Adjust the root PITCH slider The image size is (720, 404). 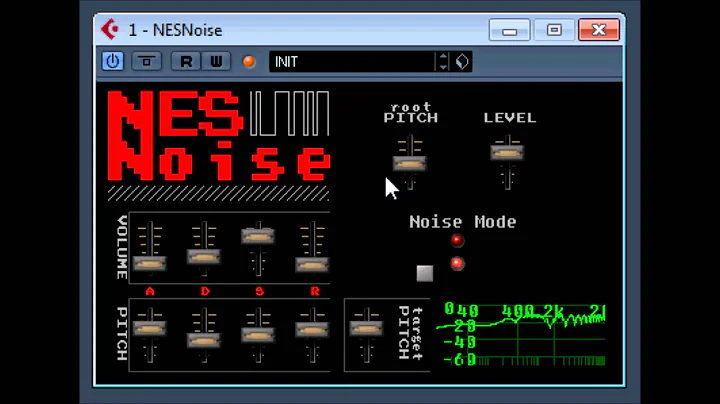410,163
